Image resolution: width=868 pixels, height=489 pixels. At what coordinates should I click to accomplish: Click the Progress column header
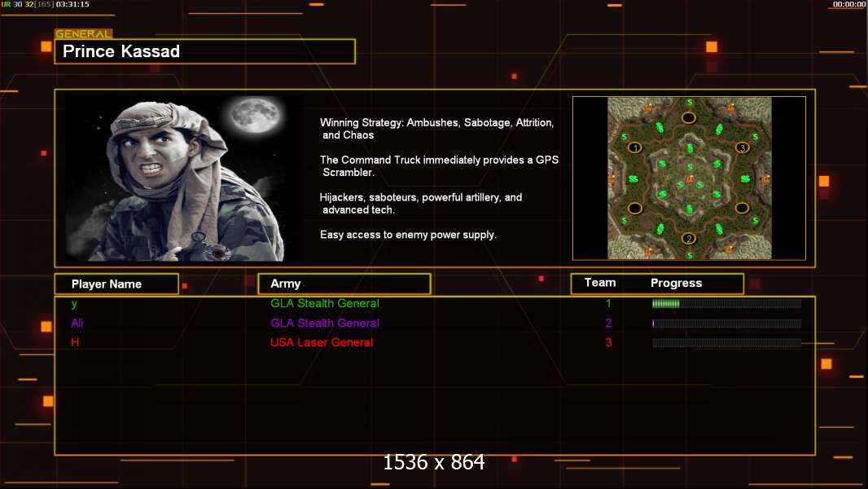click(x=676, y=283)
